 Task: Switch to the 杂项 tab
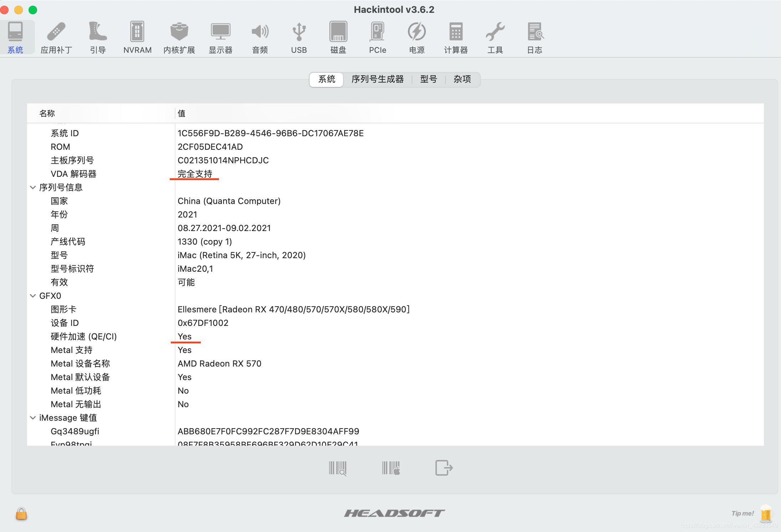click(x=462, y=79)
